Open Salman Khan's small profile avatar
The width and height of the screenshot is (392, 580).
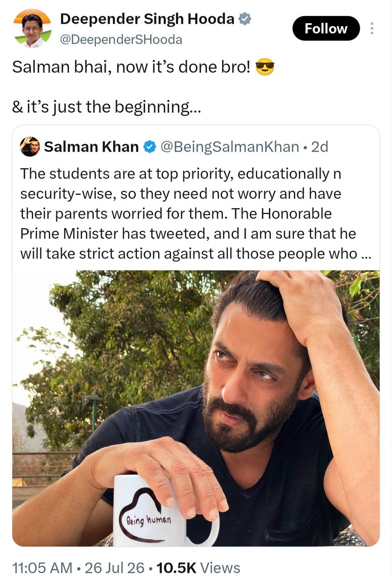29,146
